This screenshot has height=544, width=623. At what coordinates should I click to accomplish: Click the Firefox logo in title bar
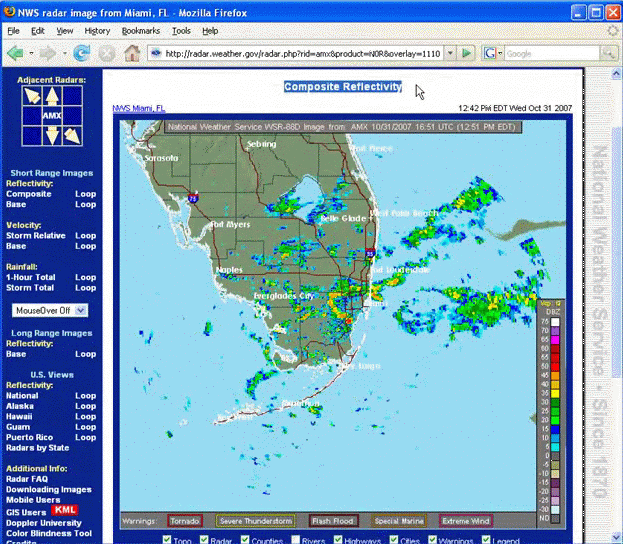pyautogui.click(x=9, y=12)
